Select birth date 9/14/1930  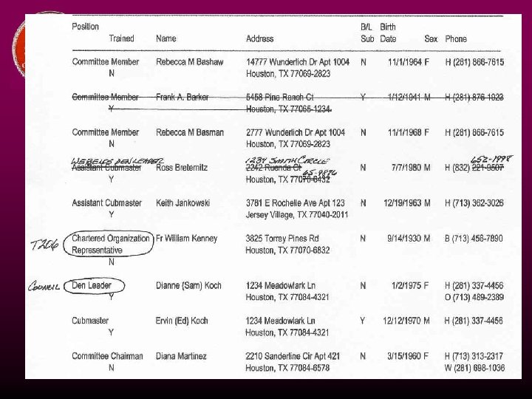[404, 239]
